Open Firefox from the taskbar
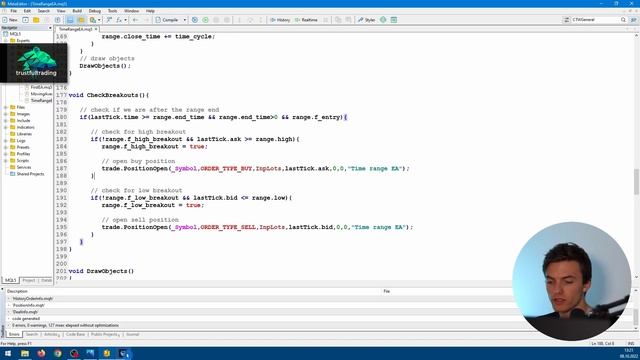The height and width of the screenshot is (360, 640). (41, 353)
